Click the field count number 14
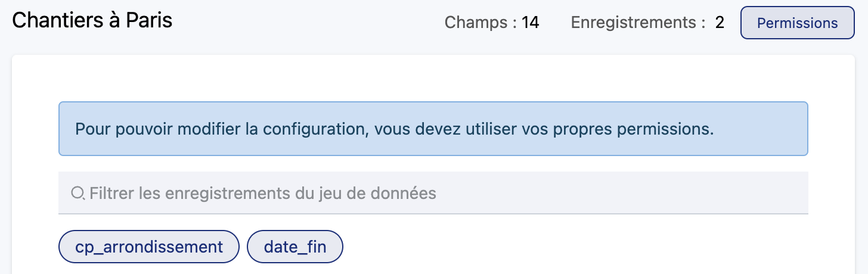The image size is (868, 274). pos(530,23)
